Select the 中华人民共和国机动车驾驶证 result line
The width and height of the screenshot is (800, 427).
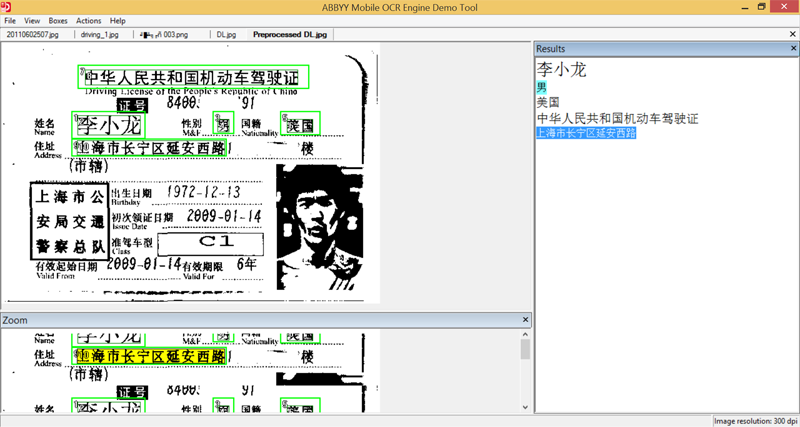[616, 118]
